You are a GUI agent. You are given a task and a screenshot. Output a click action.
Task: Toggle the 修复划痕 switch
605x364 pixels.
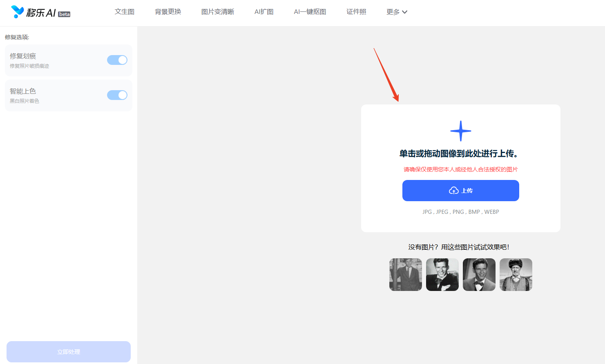117,60
